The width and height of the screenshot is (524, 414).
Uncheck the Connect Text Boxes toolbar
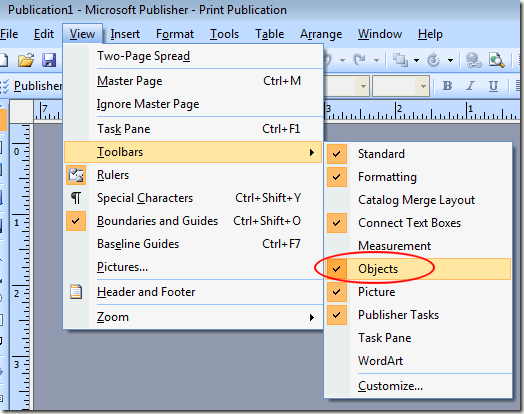[x=418, y=223]
